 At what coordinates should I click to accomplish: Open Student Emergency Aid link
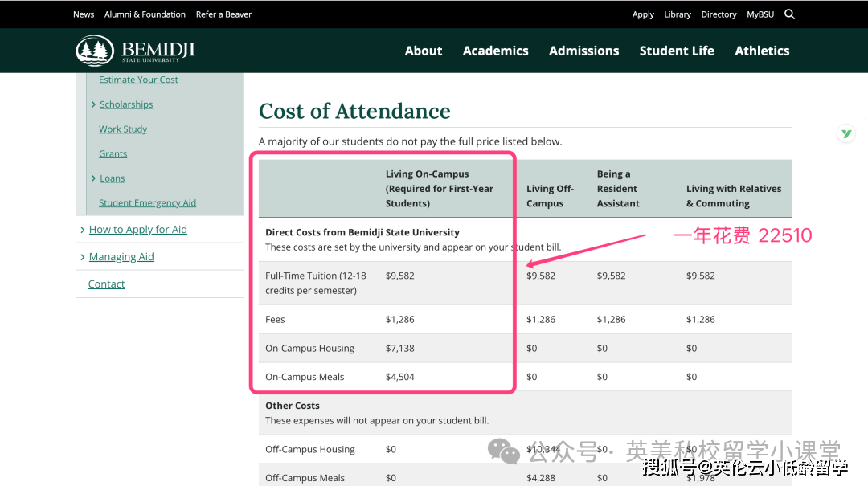pyautogui.click(x=147, y=203)
